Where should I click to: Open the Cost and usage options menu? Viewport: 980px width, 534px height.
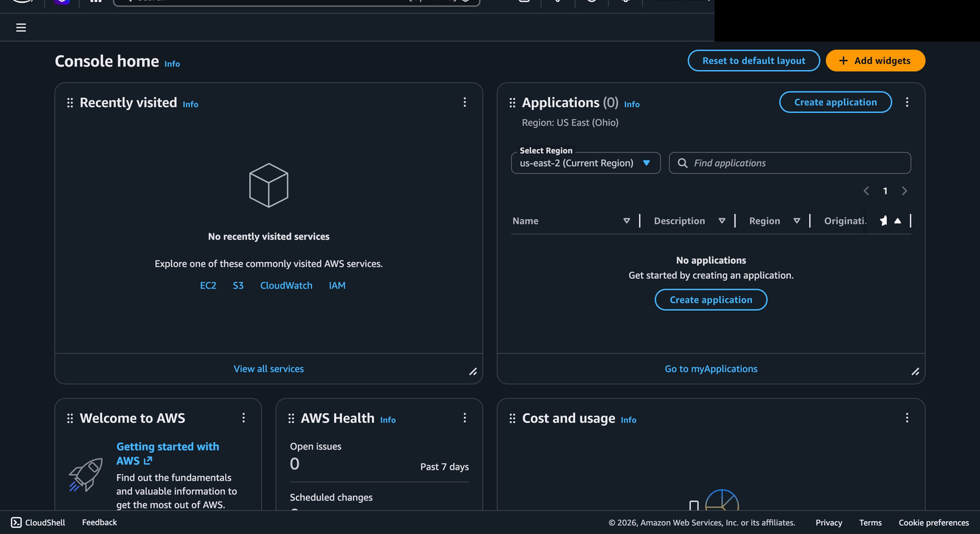(x=907, y=418)
